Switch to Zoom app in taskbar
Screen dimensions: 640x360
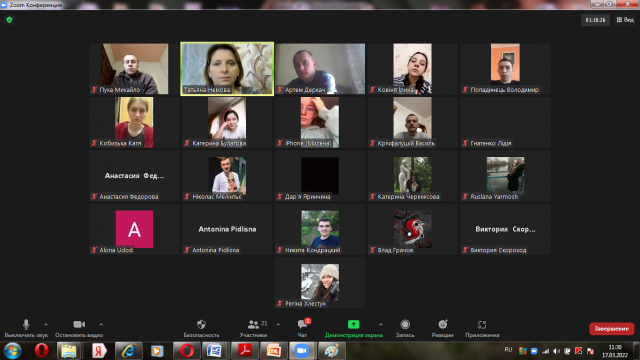point(302,351)
